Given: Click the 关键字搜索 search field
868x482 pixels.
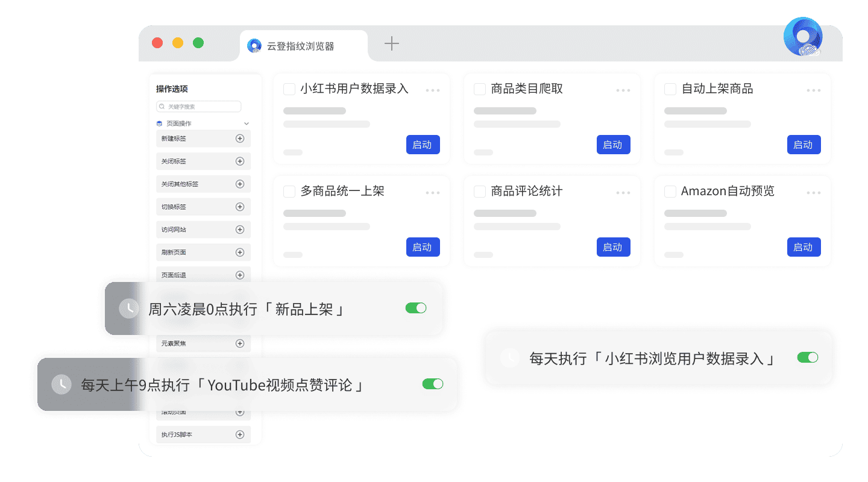Looking at the screenshot, I should (x=199, y=107).
